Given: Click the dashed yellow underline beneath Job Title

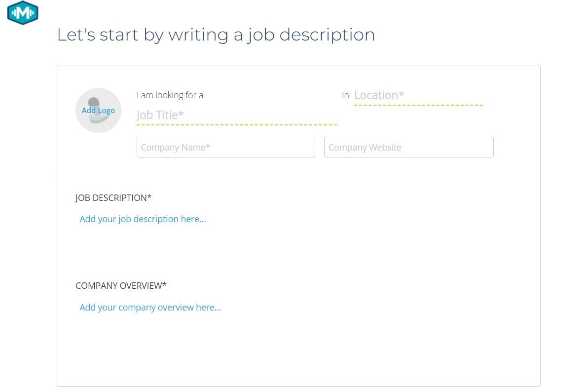Looking at the screenshot, I should (x=236, y=125).
